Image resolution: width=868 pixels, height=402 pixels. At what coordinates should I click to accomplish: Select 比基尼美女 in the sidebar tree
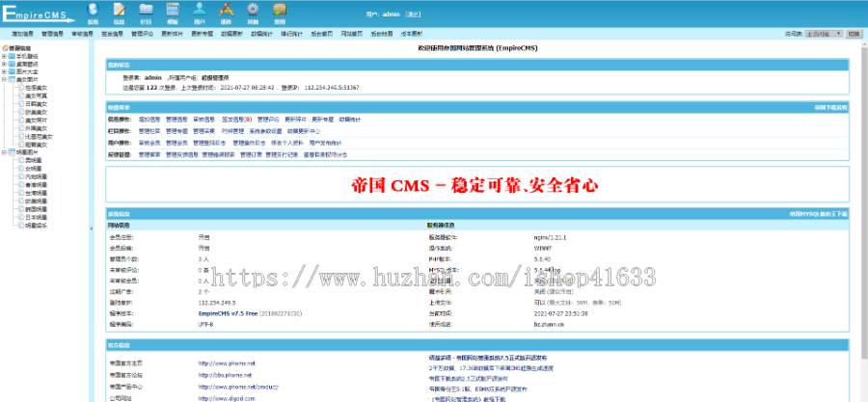(40, 136)
